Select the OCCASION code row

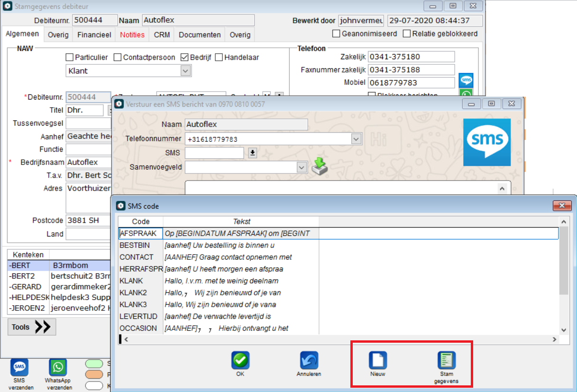[338, 328]
